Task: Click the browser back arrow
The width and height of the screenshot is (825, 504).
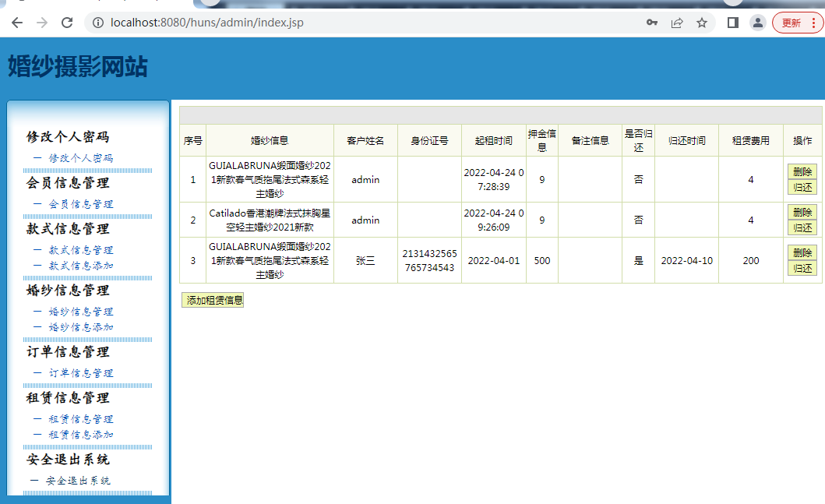Action: [16, 23]
